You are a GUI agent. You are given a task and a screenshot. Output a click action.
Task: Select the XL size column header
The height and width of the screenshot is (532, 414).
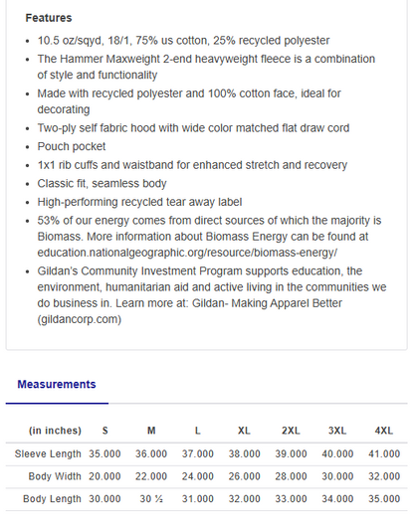point(244,431)
